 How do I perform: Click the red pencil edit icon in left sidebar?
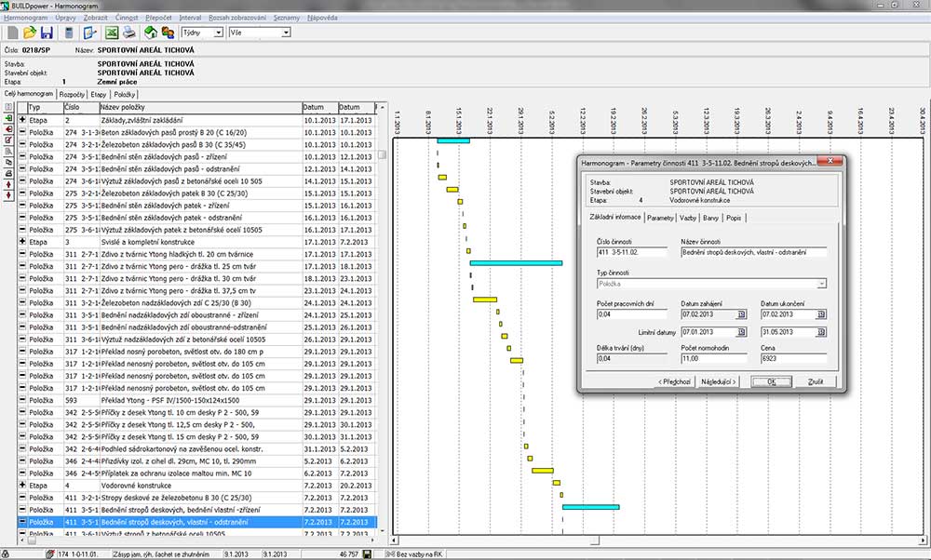tap(8, 140)
